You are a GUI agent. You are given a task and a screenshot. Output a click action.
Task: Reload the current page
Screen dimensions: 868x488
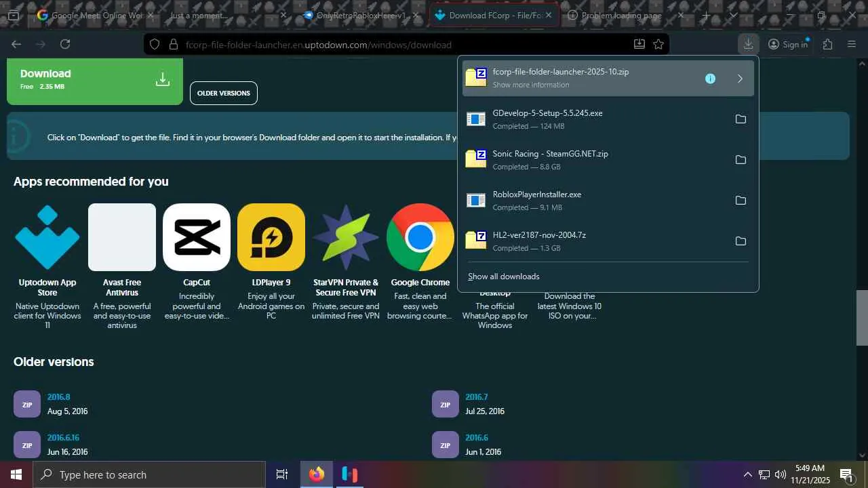65,44
